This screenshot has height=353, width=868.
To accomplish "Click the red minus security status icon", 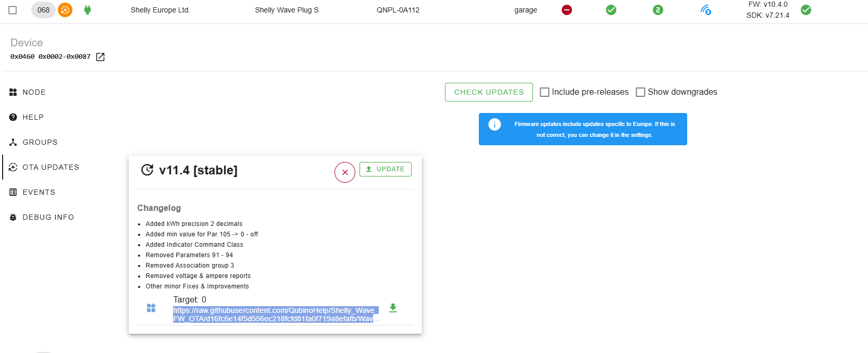I will [567, 10].
